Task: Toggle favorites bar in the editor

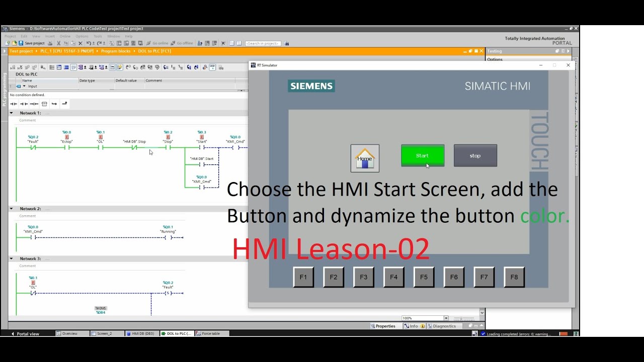Action: click(x=119, y=67)
